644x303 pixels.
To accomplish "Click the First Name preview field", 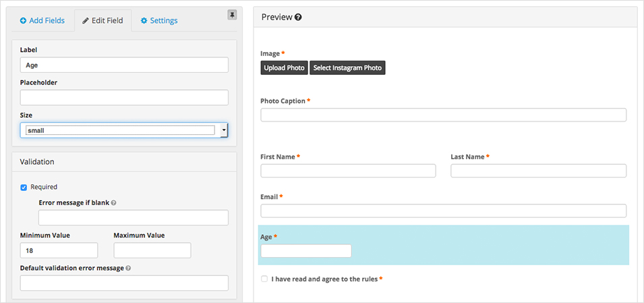I will coord(348,171).
